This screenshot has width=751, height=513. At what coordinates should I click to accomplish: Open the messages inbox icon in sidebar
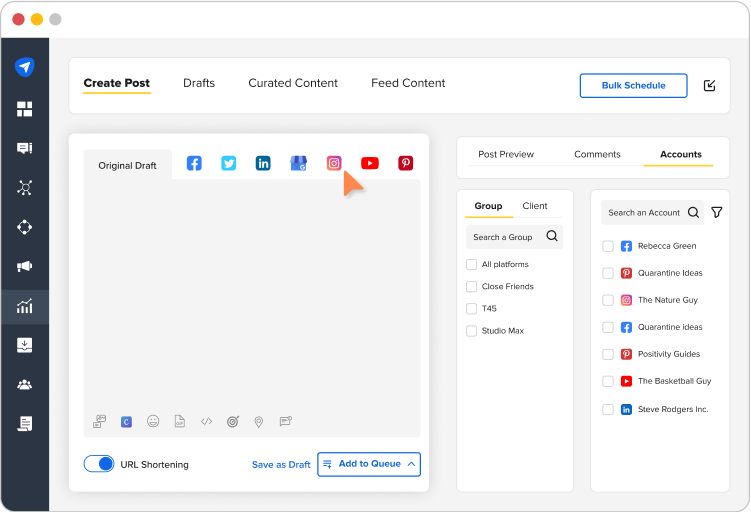click(x=24, y=148)
